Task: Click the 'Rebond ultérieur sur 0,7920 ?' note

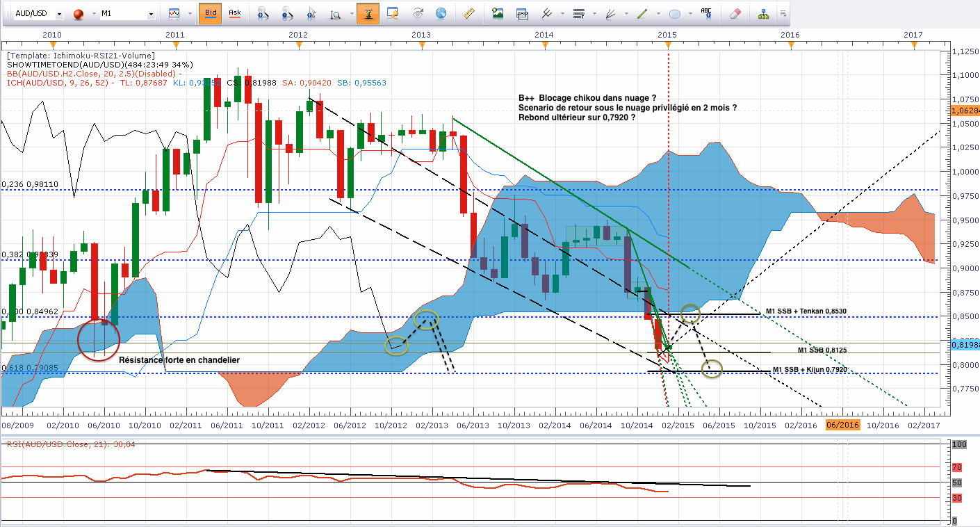Action: [x=577, y=117]
